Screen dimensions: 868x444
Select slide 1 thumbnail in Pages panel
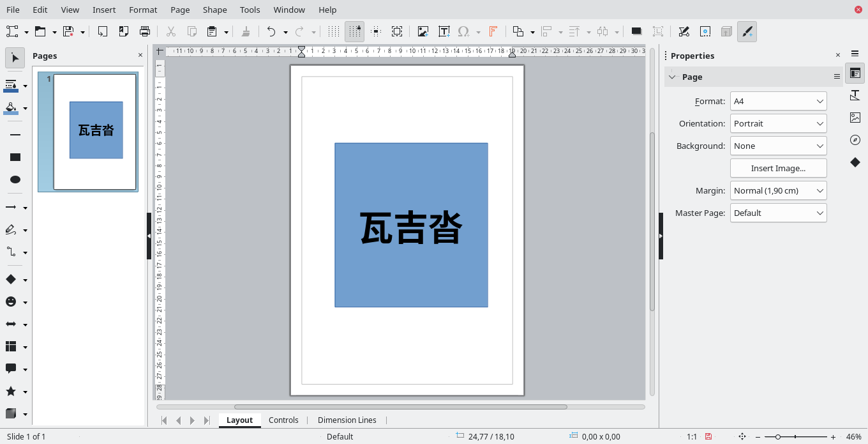87,132
